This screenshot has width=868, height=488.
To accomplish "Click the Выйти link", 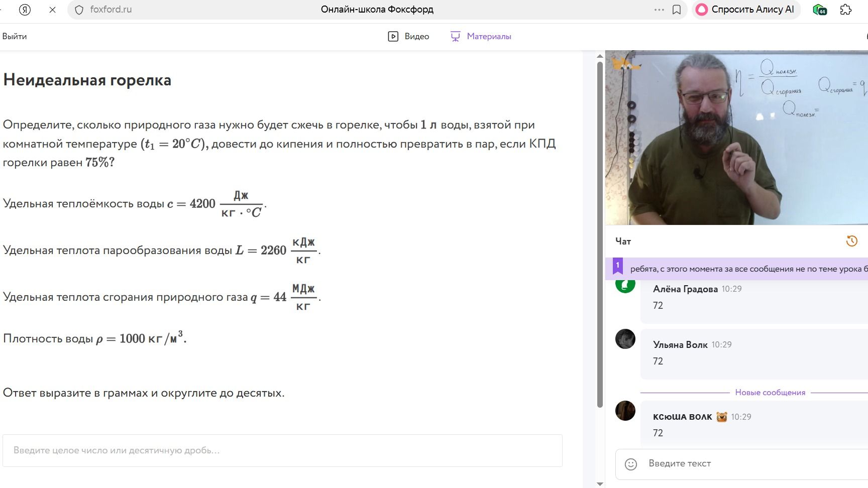I will pos(15,36).
